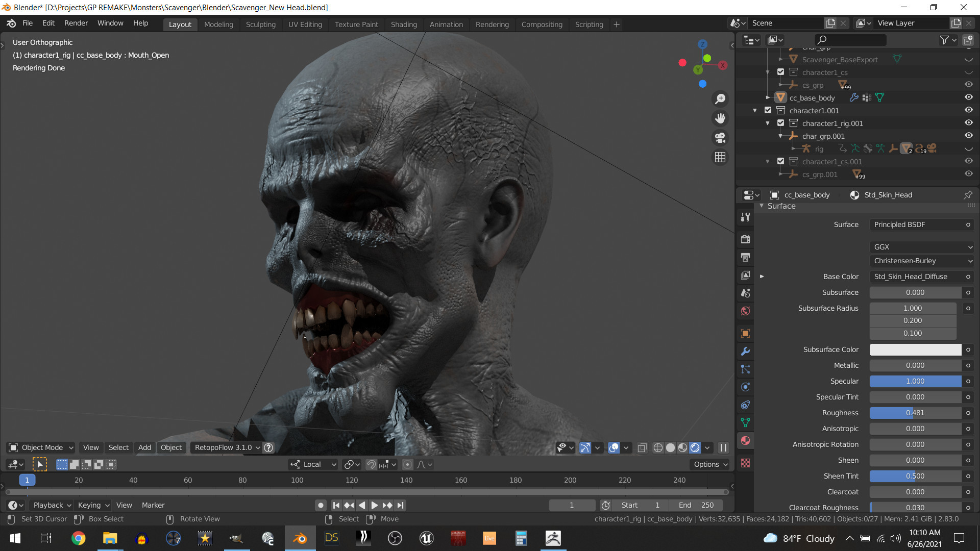Toggle visibility of char_grp.001
Image resolution: width=980 pixels, height=551 pixels.
coord(968,136)
